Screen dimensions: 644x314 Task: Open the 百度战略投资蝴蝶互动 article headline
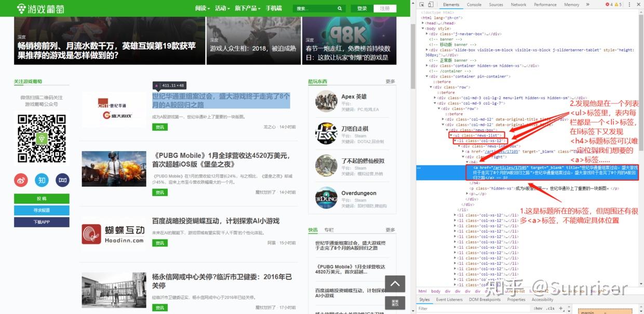tap(216, 221)
